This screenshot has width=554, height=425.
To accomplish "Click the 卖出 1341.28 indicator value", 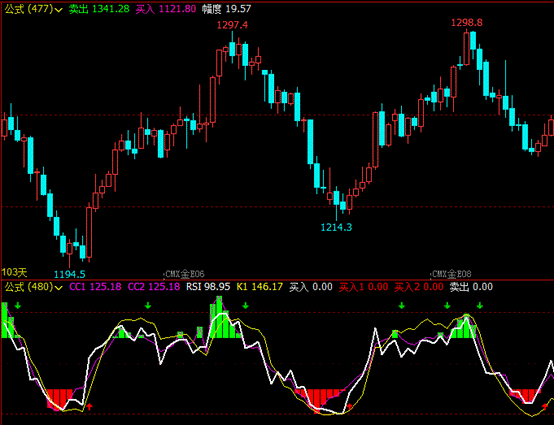I will (x=99, y=9).
